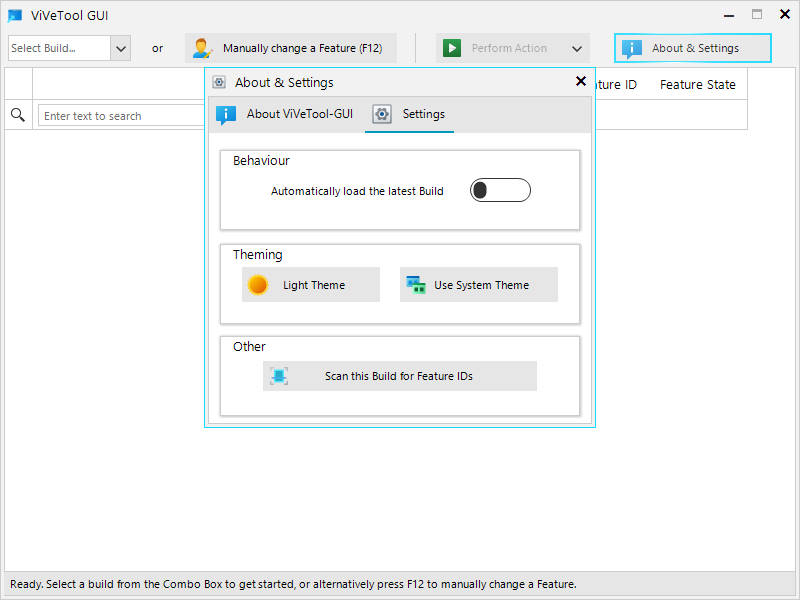Click the green play icon on Perform Action
This screenshot has height=600, width=800.
click(x=452, y=48)
